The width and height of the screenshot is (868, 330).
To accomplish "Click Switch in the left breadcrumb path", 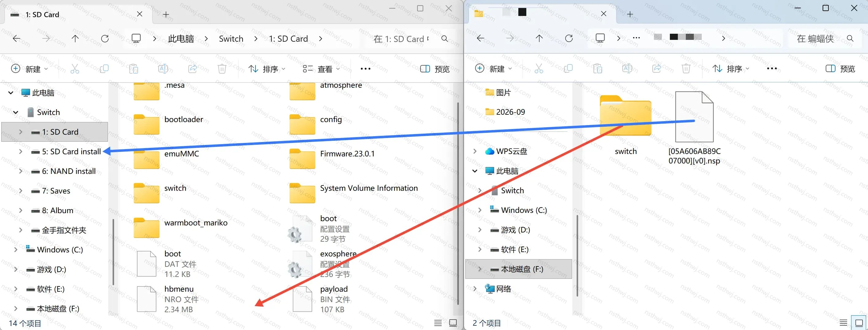I will (x=231, y=39).
